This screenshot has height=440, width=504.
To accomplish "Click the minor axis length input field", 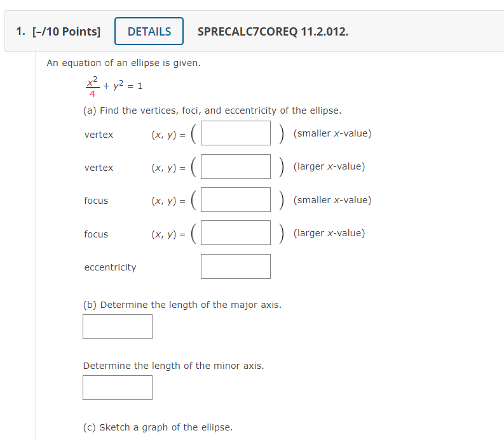I will pos(118,388).
